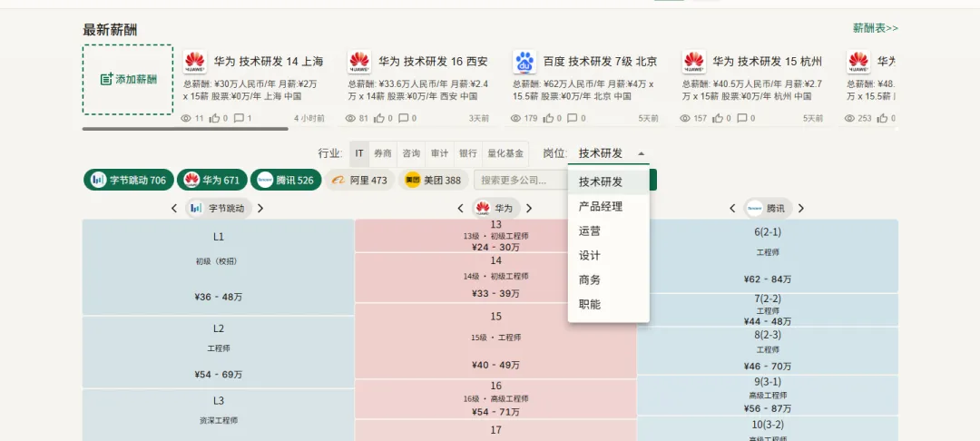Click the left arrow beside 腾讯 column header
980x441 pixels.
[x=732, y=208]
